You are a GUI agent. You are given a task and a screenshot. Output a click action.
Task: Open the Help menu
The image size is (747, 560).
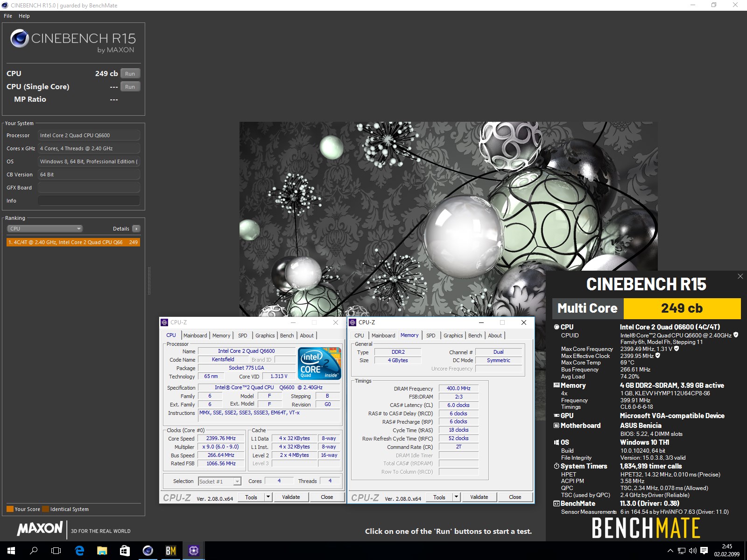coord(24,16)
